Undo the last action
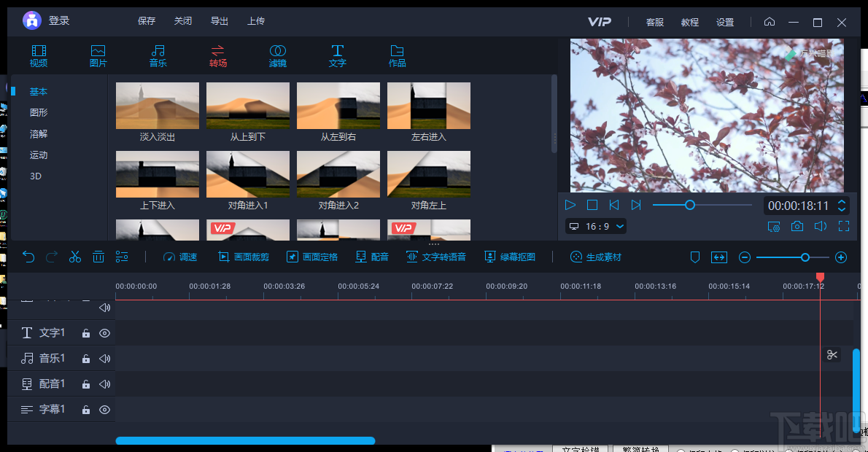 pos(28,257)
